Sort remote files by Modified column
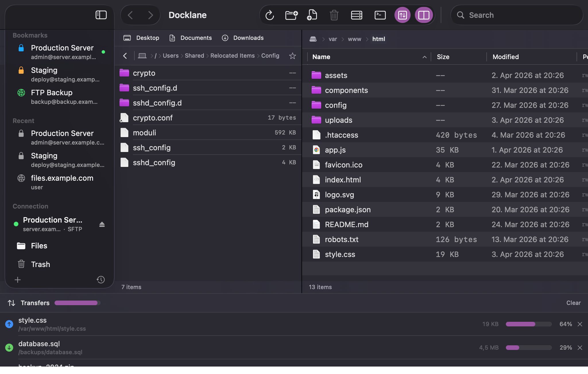Viewport: 588px width, 374px height. pyautogui.click(x=532, y=57)
